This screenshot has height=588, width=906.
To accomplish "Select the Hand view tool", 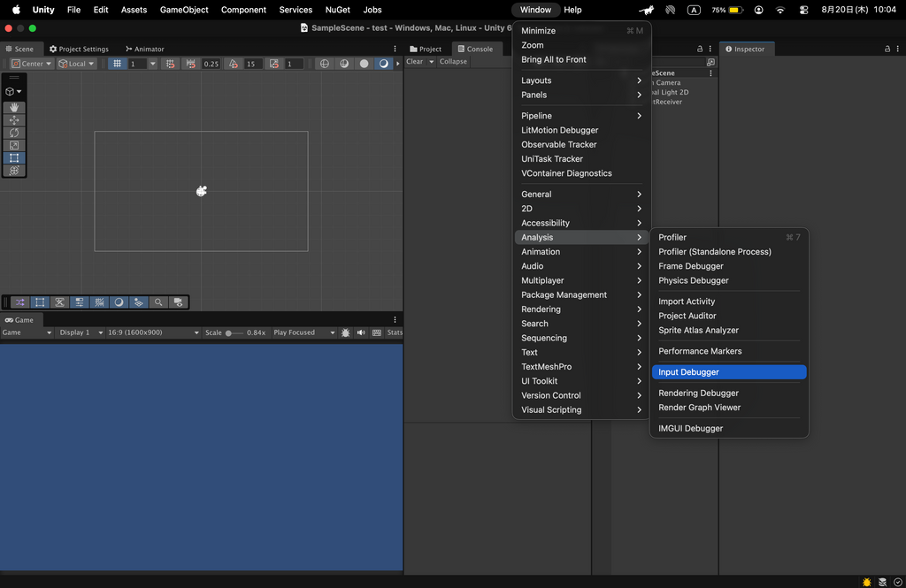I will click(x=14, y=108).
